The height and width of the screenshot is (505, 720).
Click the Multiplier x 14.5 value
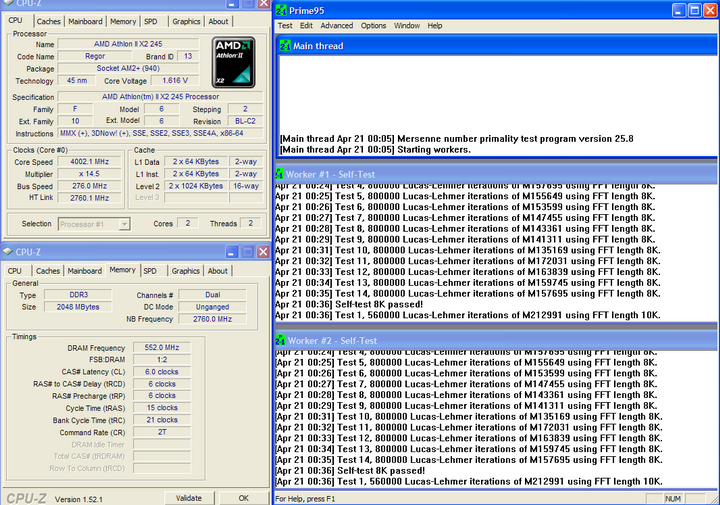pyautogui.click(x=90, y=174)
